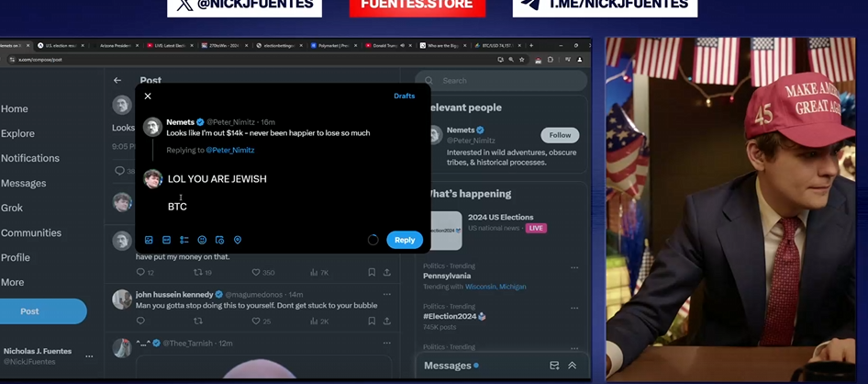The image size is (868, 384).
Task: Open Nicholas J. Fuentes account menu dots
Action: (x=89, y=356)
